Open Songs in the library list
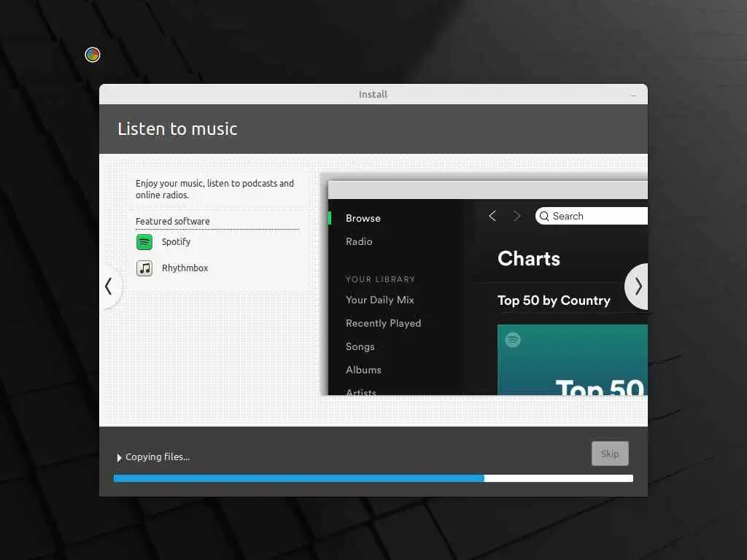 pyautogui.click(x=360, y=346)
